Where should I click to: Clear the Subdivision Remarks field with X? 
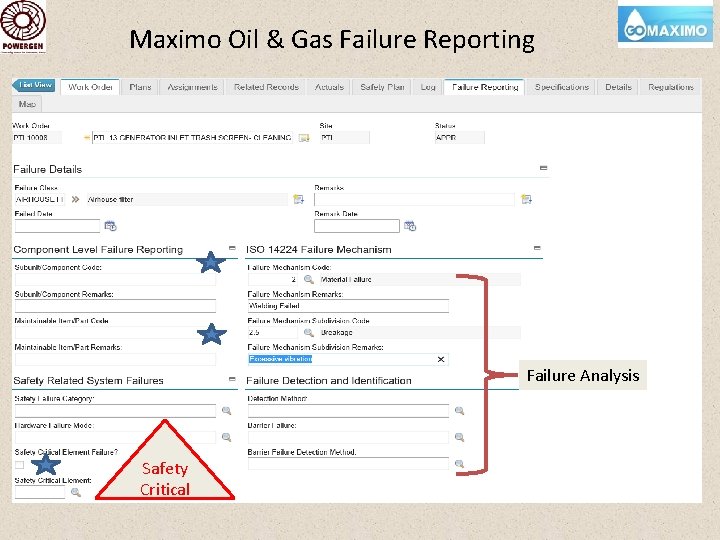441,359
